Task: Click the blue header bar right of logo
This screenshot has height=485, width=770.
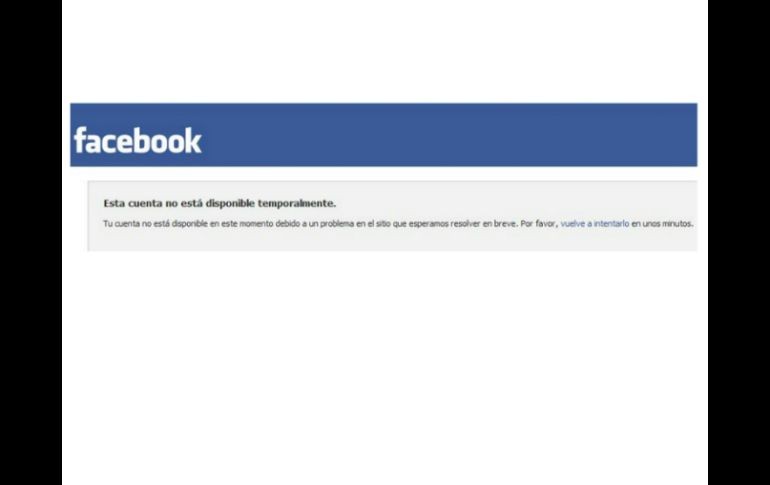Action: [x=449, y=135]
